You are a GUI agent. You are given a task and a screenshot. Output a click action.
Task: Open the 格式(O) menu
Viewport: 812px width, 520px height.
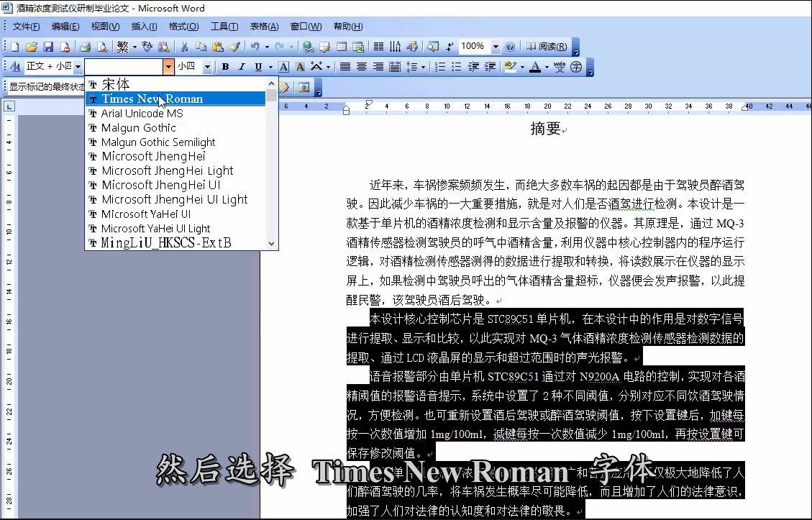[x=184, y=27]
